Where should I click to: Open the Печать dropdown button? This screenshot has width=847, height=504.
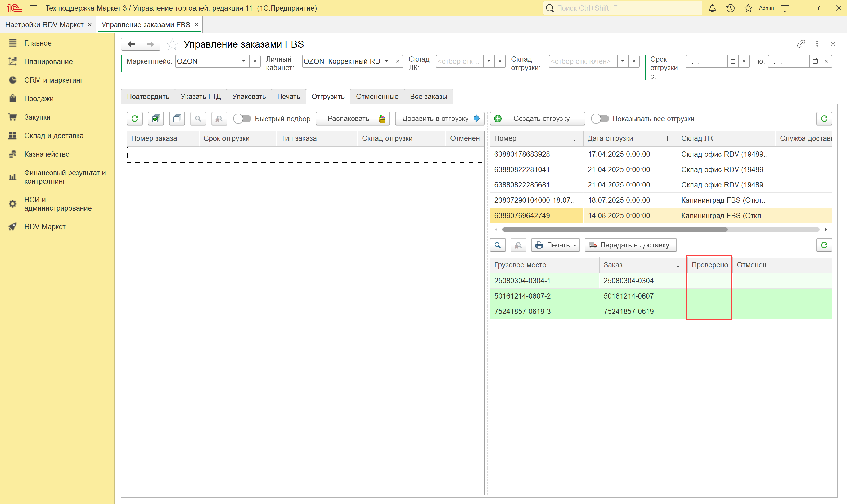pyautogui.click(x=555, y=245)
